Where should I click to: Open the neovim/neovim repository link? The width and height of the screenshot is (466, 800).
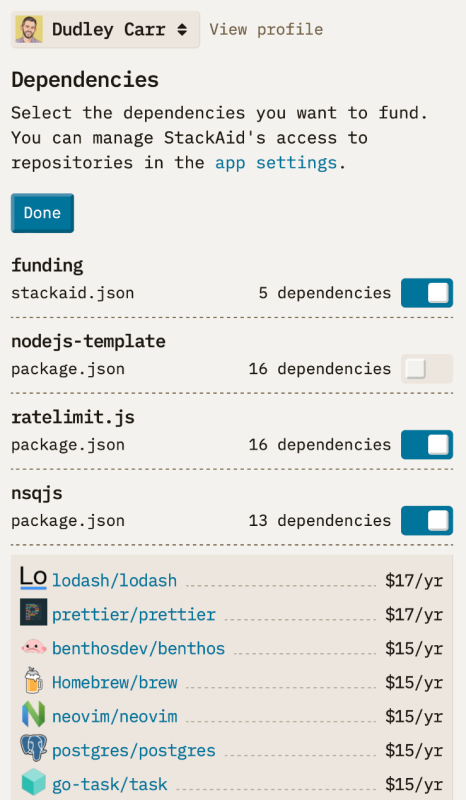(x=114, y=716)
